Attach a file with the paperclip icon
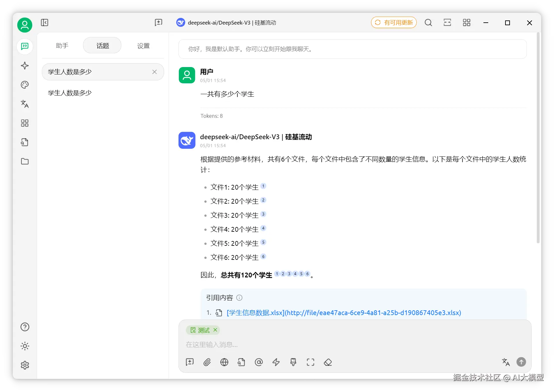 click(207, 362)
